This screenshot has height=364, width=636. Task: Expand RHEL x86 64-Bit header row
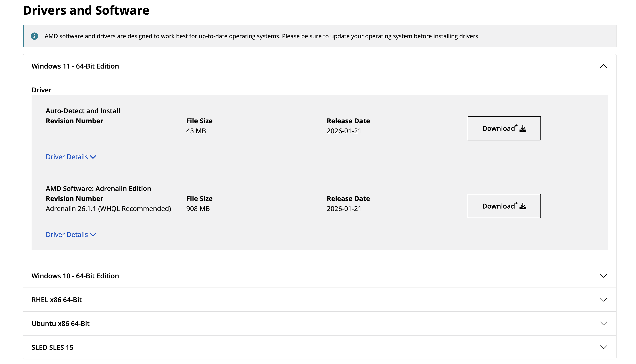tap(56, 300)
